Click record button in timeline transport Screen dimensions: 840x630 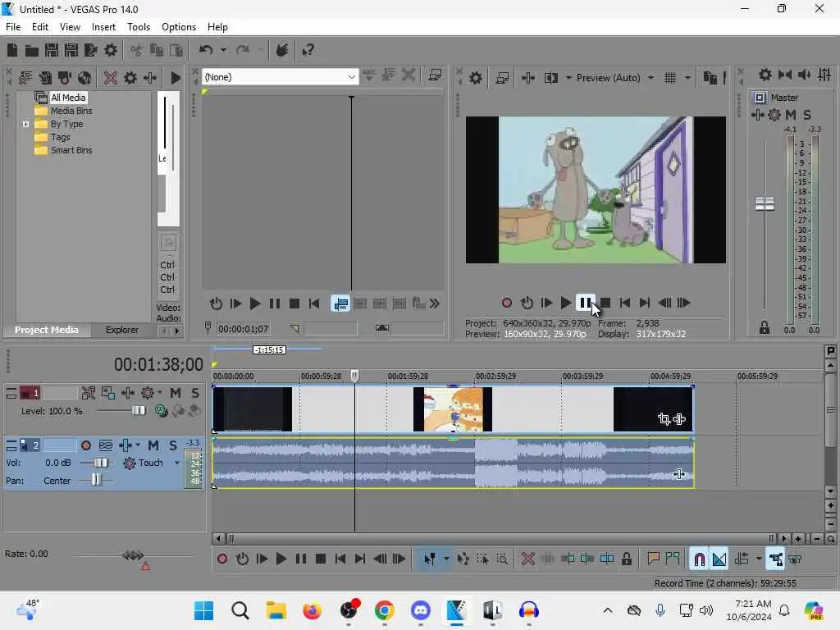tap(221, 559)
